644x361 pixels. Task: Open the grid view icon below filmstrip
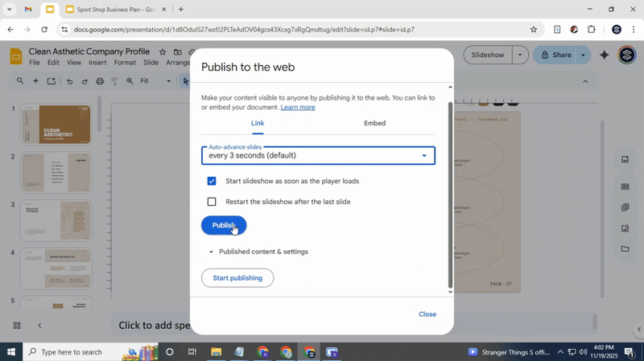tap(17, 326)
